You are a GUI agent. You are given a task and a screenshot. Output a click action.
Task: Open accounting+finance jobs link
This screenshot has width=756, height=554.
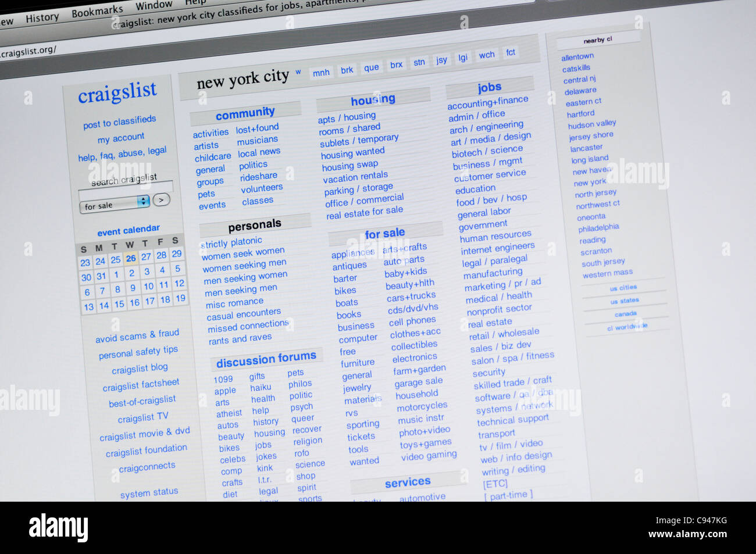(488, 103)
